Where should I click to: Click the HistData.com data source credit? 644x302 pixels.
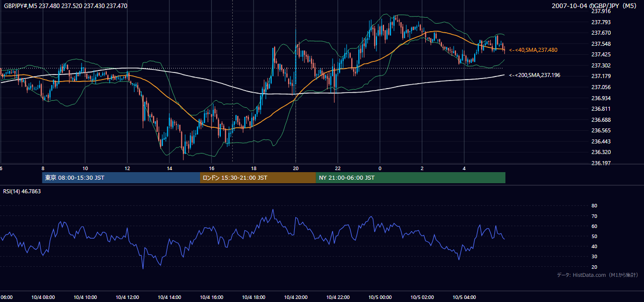(x=597, y=275)
